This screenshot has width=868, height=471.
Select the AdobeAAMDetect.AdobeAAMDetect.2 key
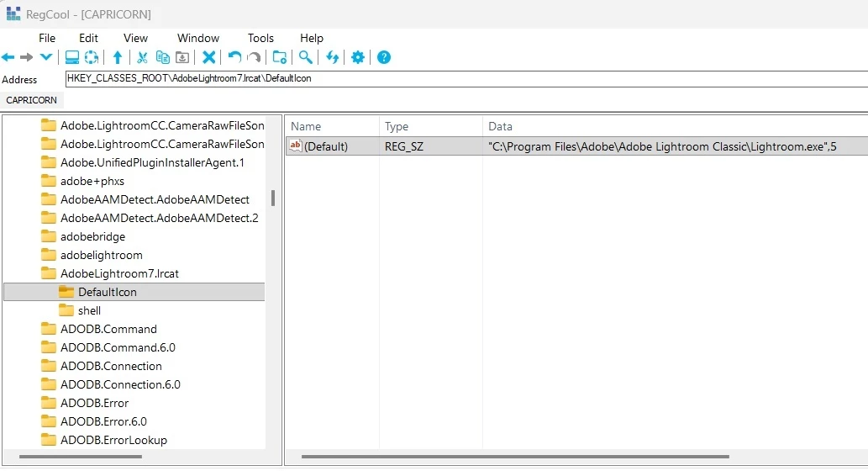tap(160, 219)
